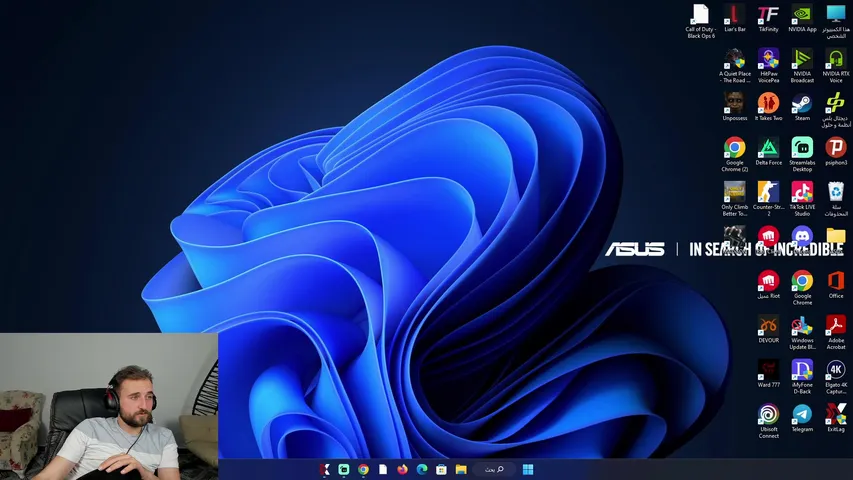Open the TikFinity desktop shortcut
The width and height of the screenshot is (853, 480).
click(x=768, y=17)
